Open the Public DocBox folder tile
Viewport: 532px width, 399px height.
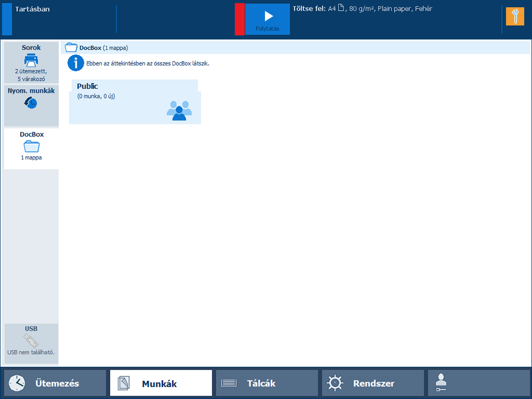pos(134,101)
